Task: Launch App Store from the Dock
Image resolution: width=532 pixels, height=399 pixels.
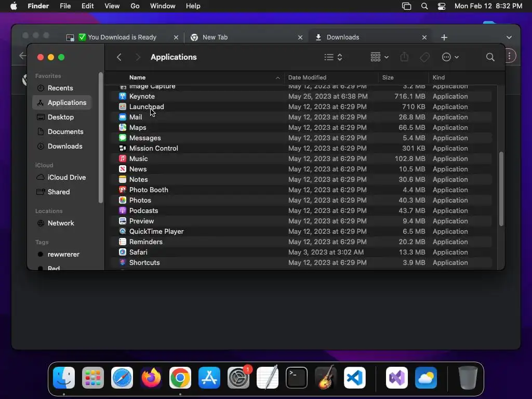Action: (209, 378)
